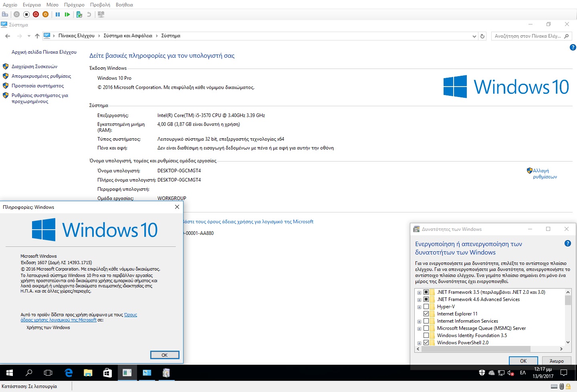
Task: Revert the virtual machine to checkpoint
Action: tap(89, 14)
